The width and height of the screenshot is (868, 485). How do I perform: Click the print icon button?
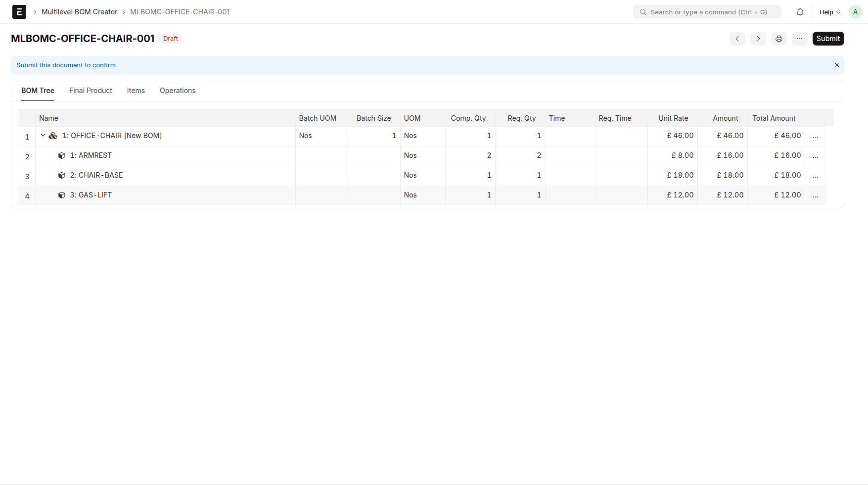778,39
